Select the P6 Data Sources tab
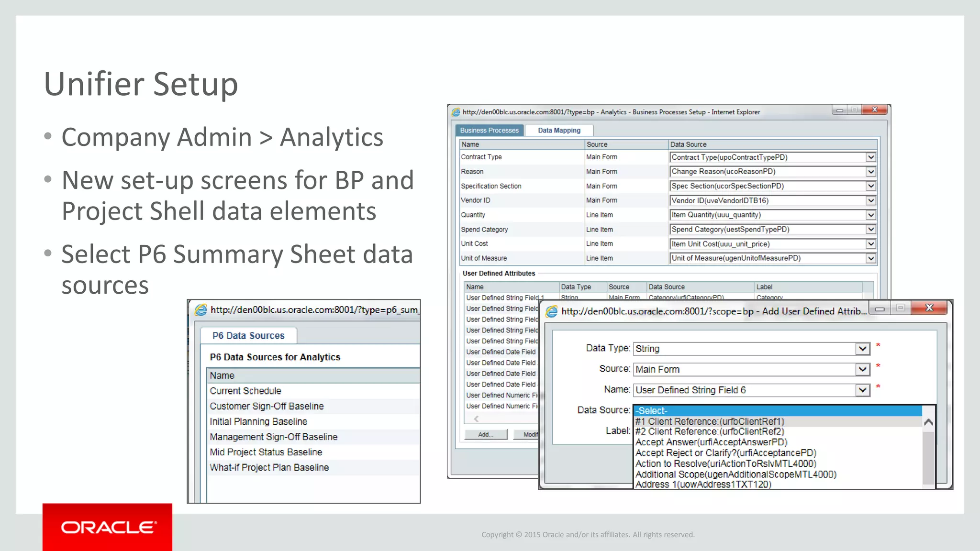 (248, 336)
